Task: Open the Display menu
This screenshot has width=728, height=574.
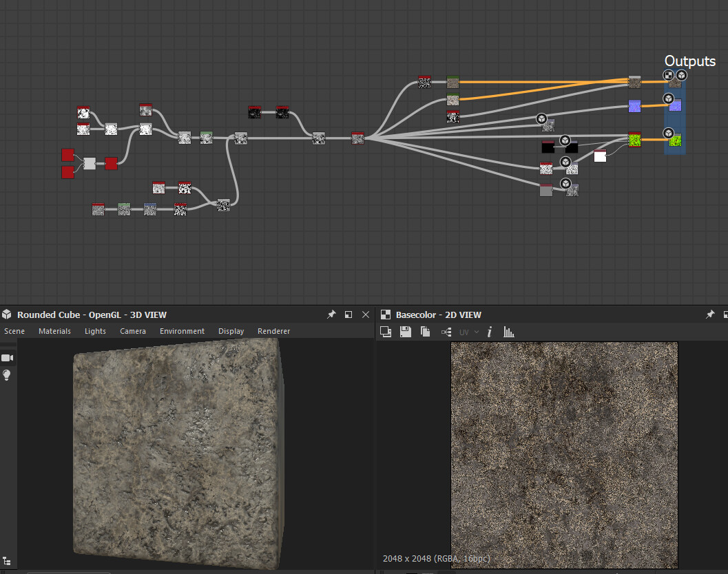Action: point(231,331)
